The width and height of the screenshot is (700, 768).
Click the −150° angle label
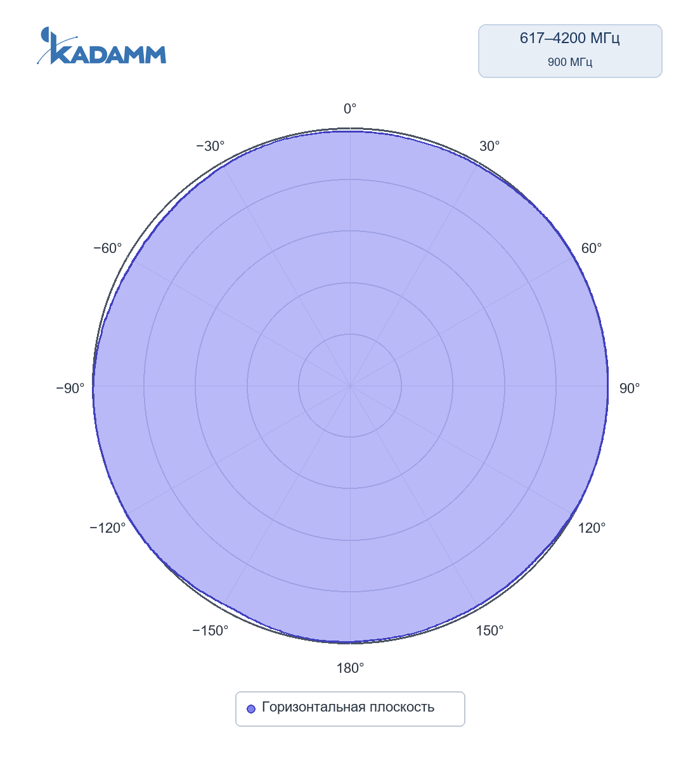coord(210,630)
